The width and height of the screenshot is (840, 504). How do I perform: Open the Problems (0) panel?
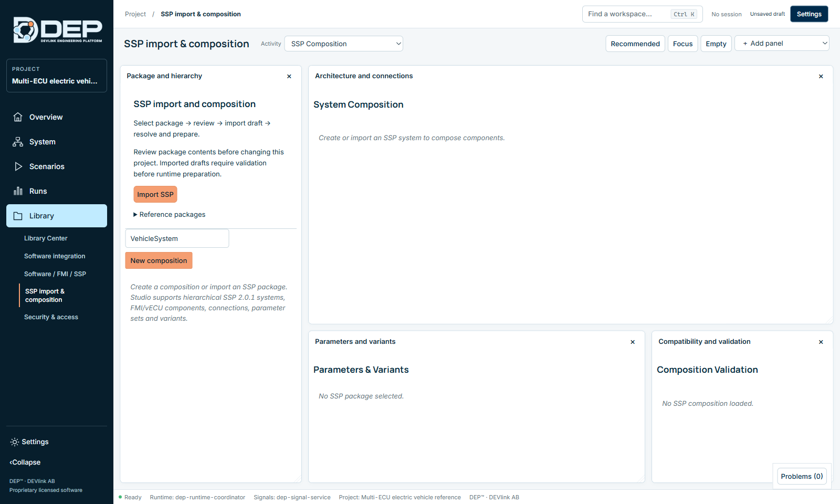coord(802,476)
